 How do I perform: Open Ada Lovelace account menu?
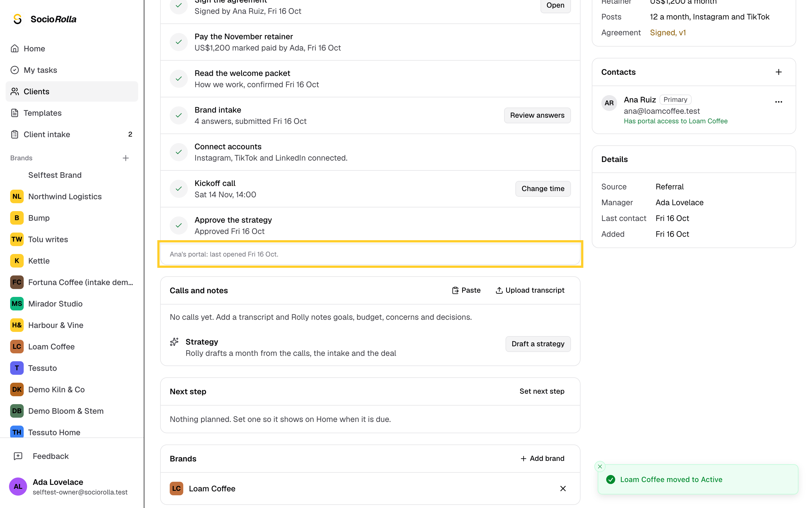tap(71, 487)
